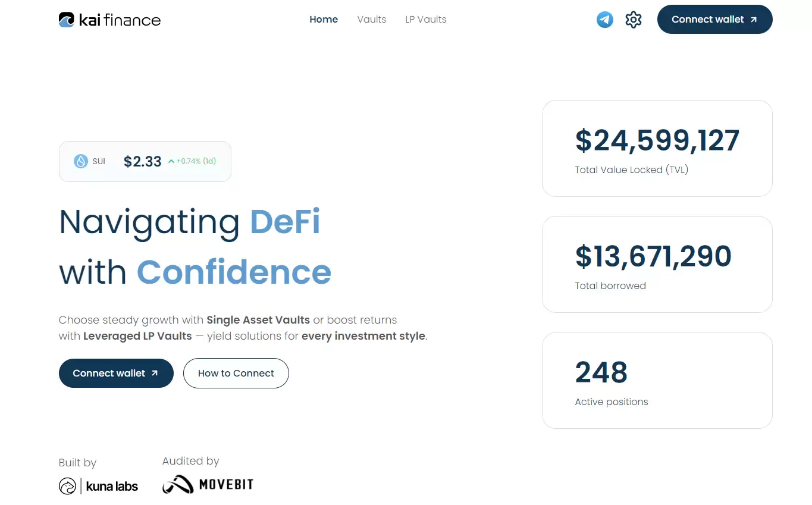812x505 pixels.
Task: Click the green up-arrow price change indicator
Action: [171, 161]
